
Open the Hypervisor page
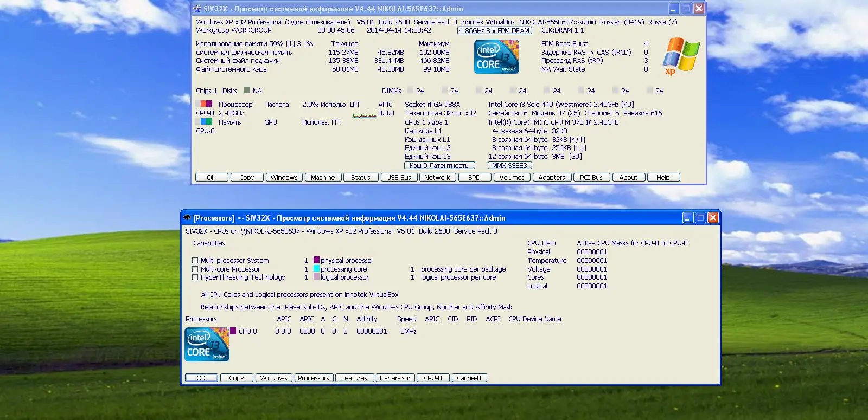click(395, 378)
